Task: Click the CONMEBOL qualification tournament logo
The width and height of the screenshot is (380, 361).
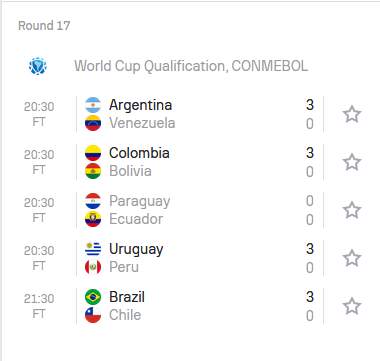Action: (38, 66)
